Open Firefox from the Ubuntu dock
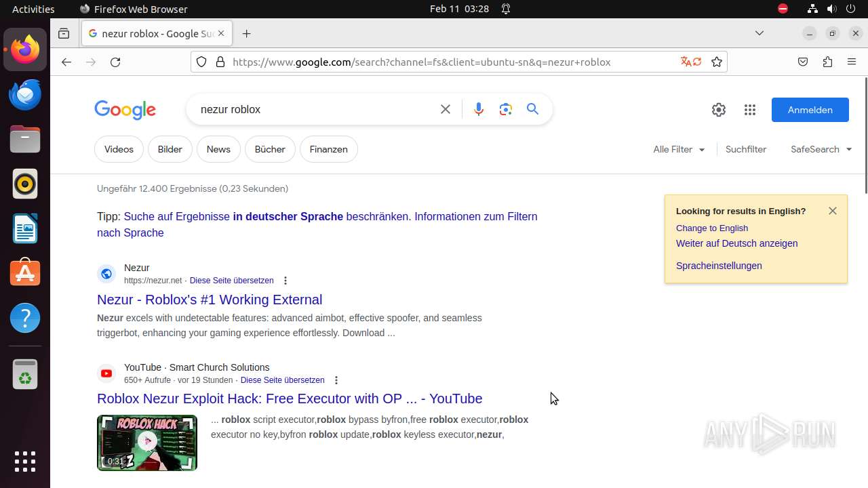868x488 pixels. coord(25,49)
